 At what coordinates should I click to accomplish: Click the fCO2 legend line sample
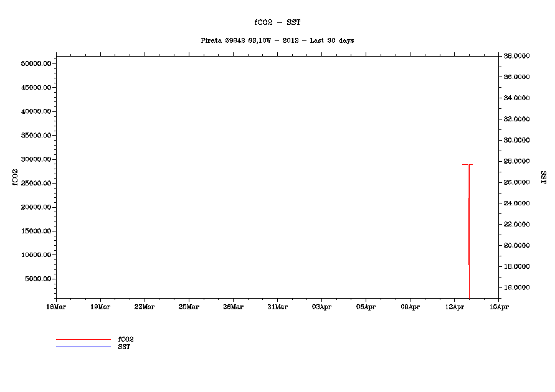pyautogui.click(x=83, y=340)
